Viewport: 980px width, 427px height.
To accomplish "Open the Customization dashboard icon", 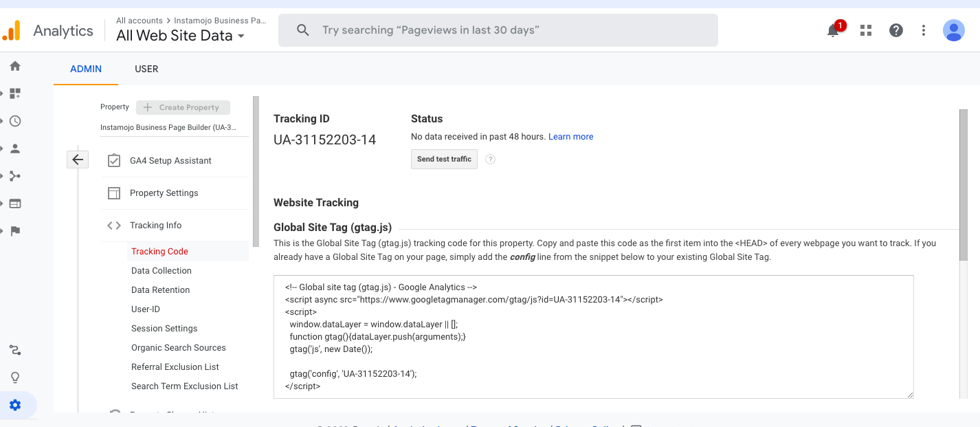I will [15, 94].
